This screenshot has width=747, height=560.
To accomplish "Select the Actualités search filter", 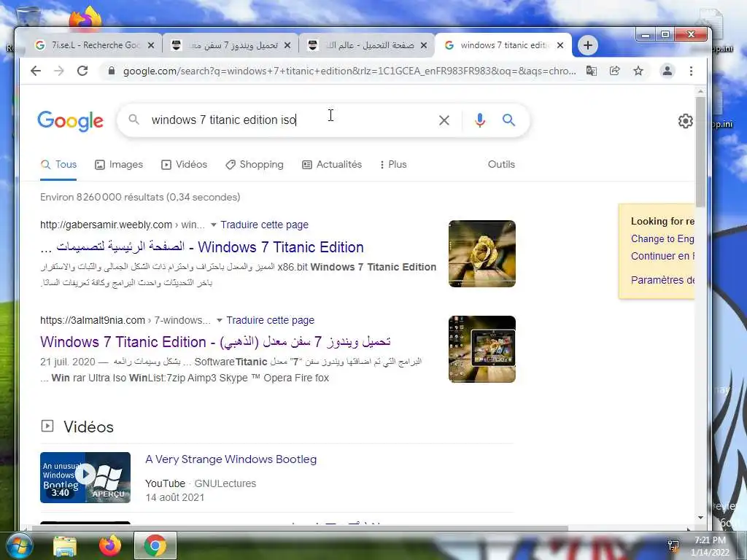I will click(332, 165).
